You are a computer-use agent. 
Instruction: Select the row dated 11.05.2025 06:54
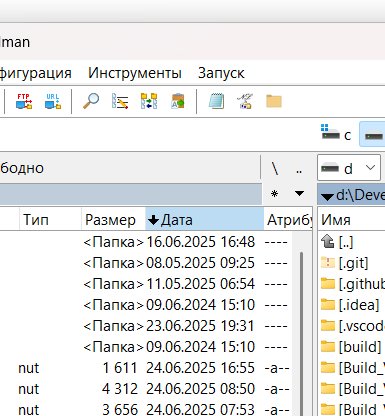[147, 284]
